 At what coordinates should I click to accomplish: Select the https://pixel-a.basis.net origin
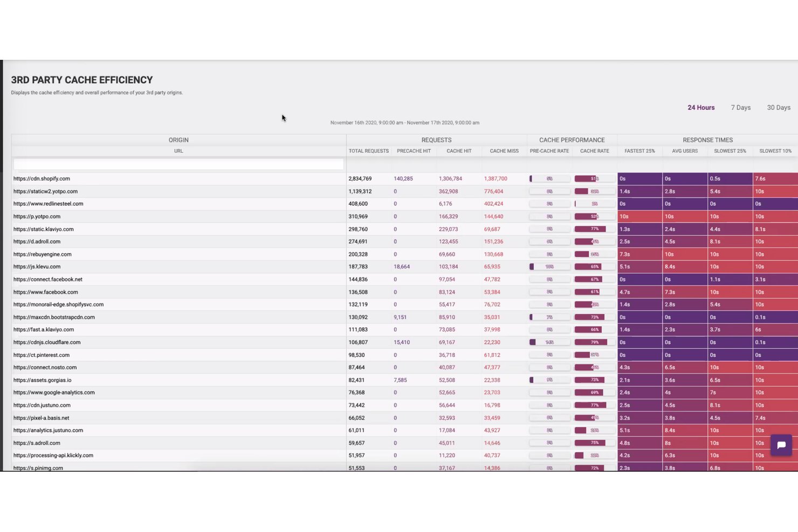pos(41,418)
